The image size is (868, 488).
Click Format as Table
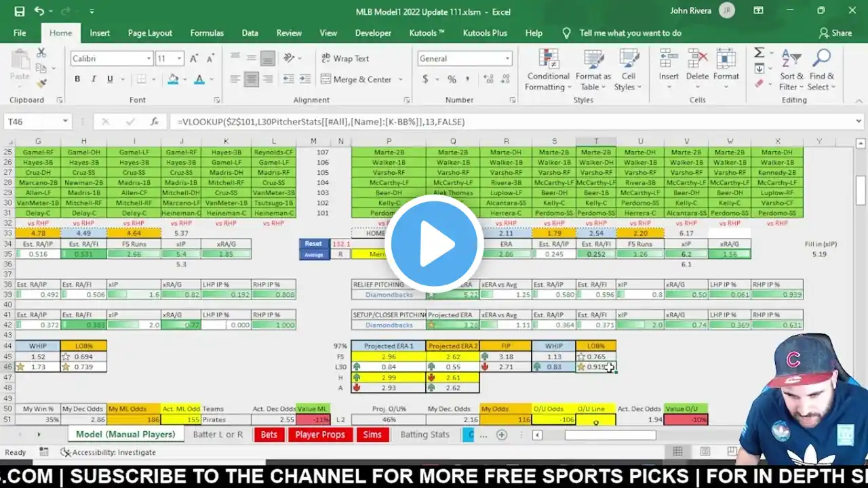[x=593, y=70]
